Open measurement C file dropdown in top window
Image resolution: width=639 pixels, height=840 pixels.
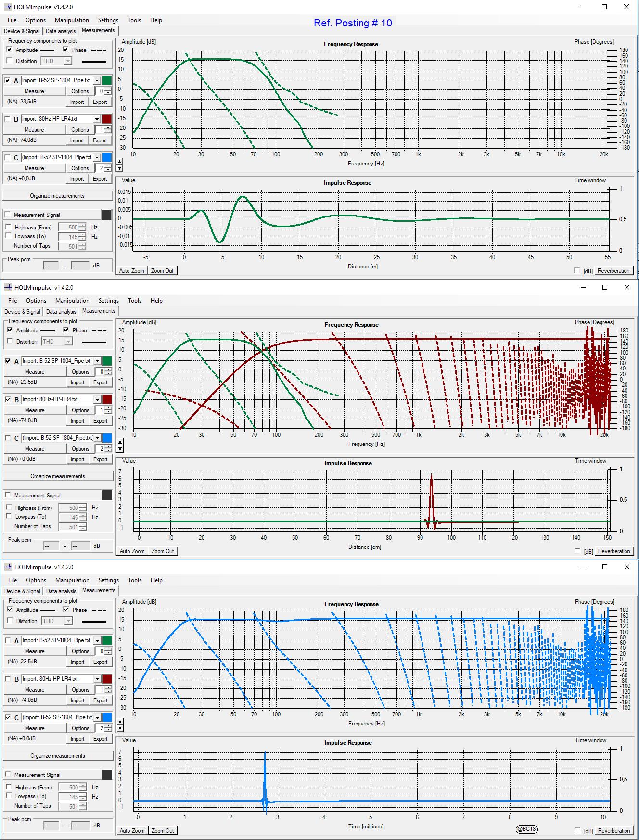[97, 158]
